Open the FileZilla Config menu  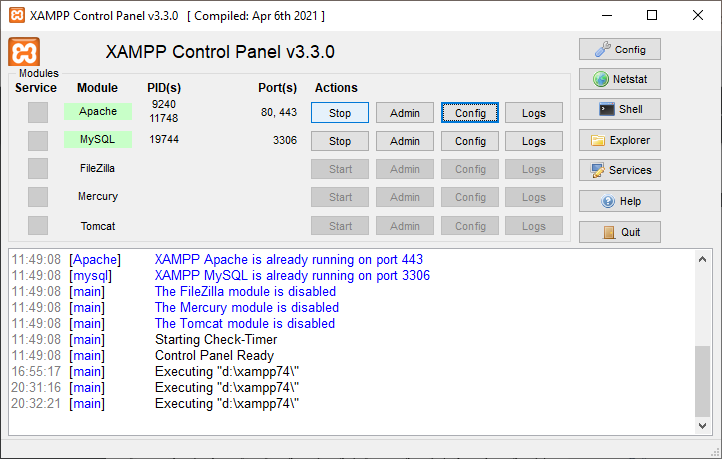470,169
